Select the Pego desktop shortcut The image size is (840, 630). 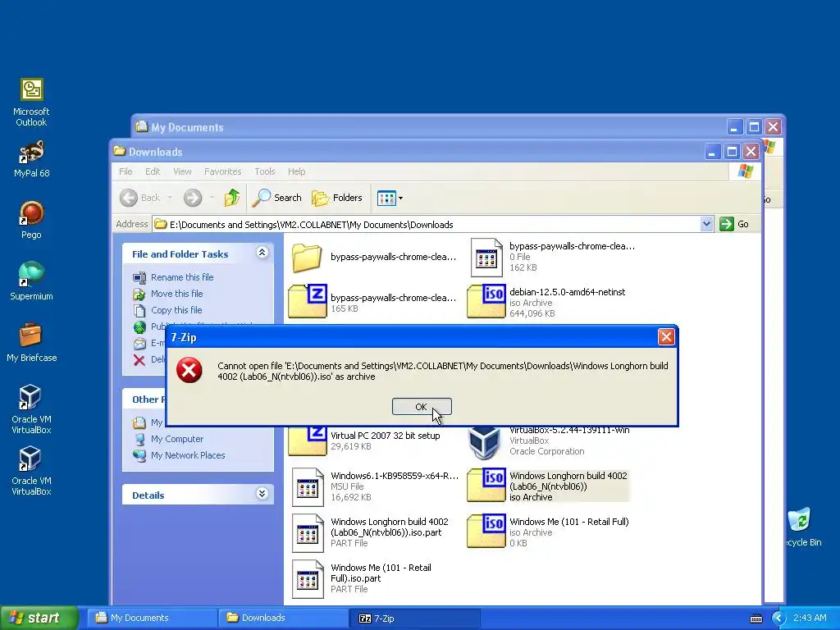31,220
